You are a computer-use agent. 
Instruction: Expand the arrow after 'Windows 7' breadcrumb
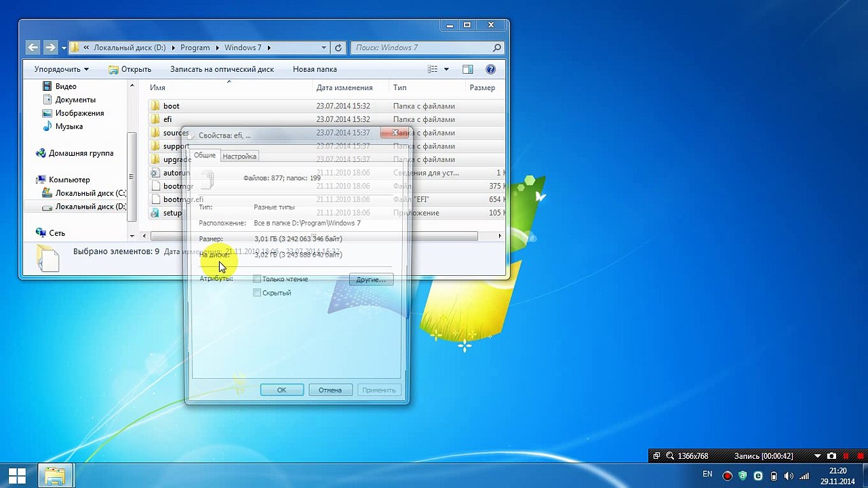pos(269,47)
